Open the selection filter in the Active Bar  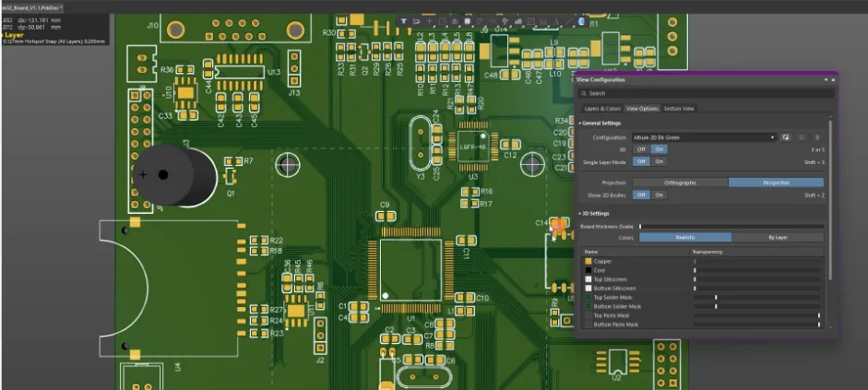coord(403,21)
